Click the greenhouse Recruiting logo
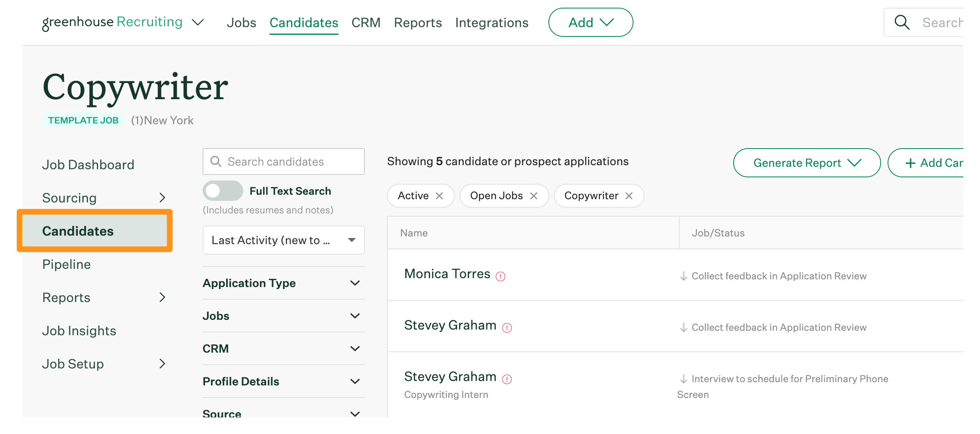Viewport: 980px width, 434px height. [112, 22]
